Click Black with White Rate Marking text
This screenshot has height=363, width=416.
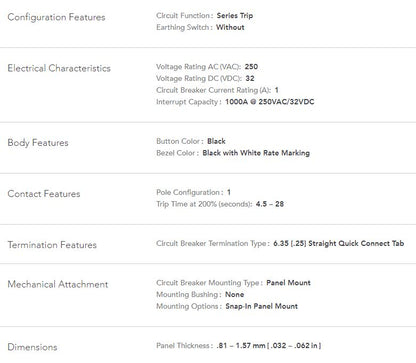pyautogui.click(x=256, y=153)
